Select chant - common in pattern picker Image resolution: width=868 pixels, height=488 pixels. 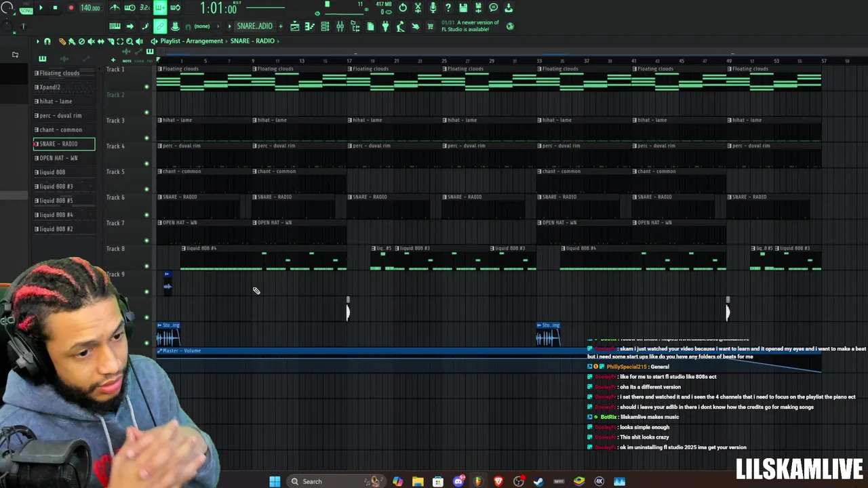(x=64, y=130)
